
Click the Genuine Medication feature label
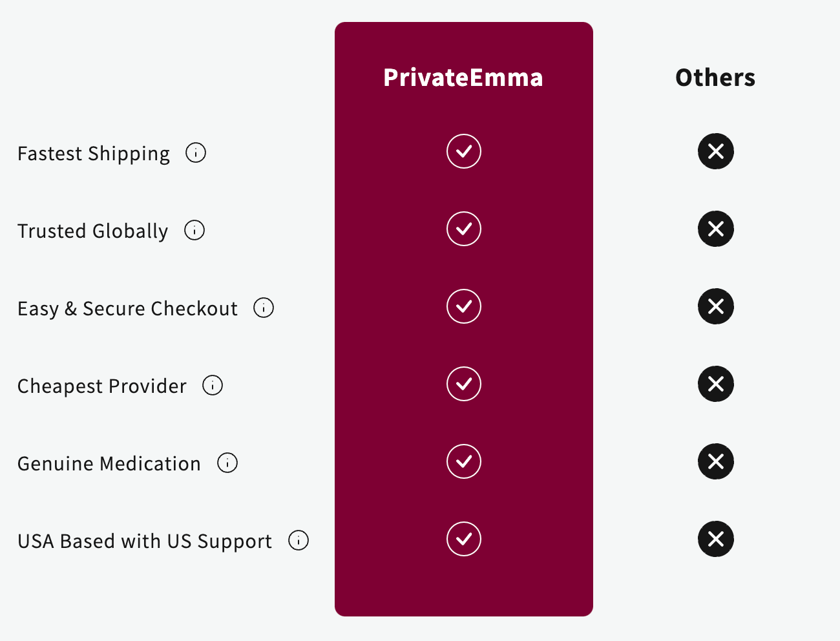tap(109, 463)
